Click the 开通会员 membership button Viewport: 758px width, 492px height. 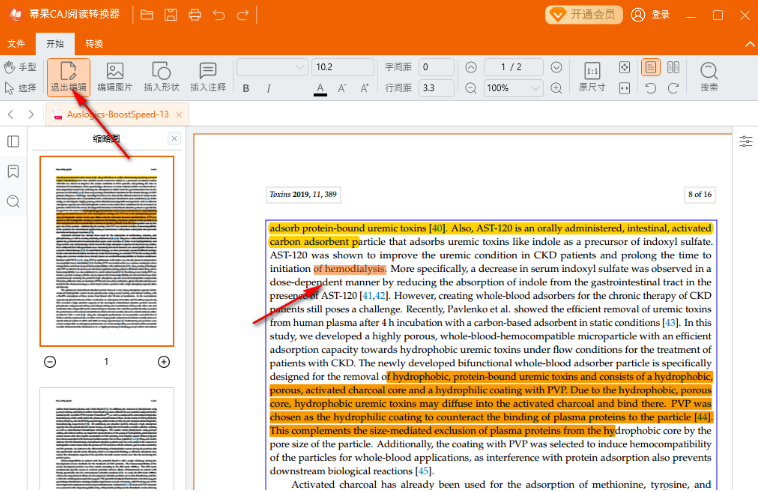pos(583,14)
